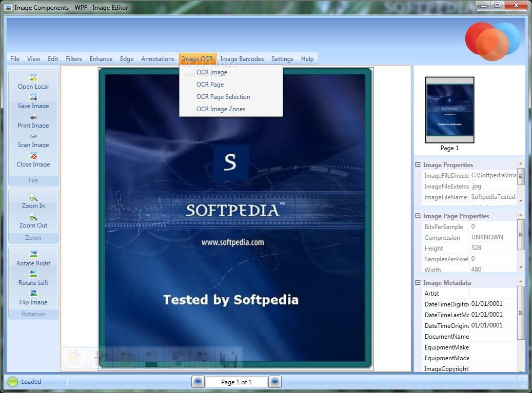Open the Settings menu
This screenshot has height=393, width=532.
click(x=282, y=58)
